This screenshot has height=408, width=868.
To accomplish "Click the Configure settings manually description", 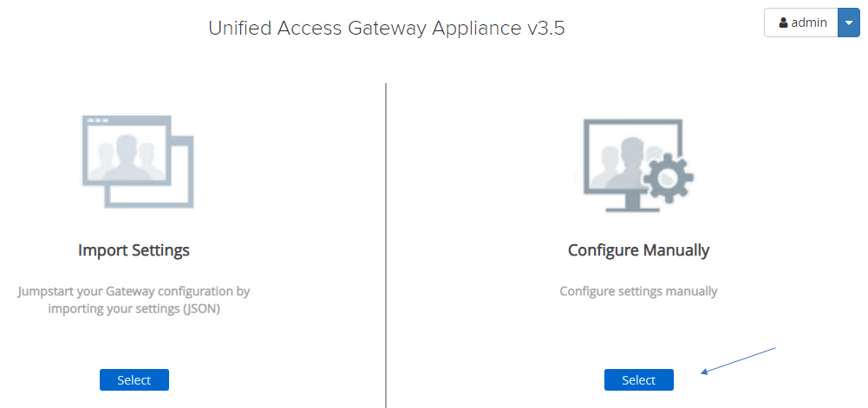I will click(x=638, y=291).
